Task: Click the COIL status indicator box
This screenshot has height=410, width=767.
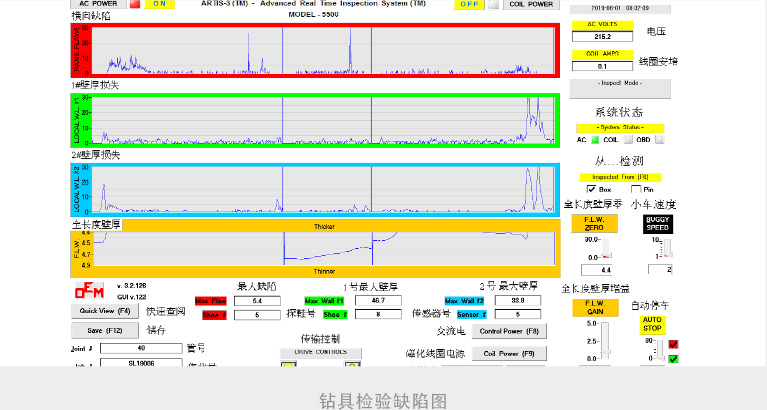Action: [628, 141]
